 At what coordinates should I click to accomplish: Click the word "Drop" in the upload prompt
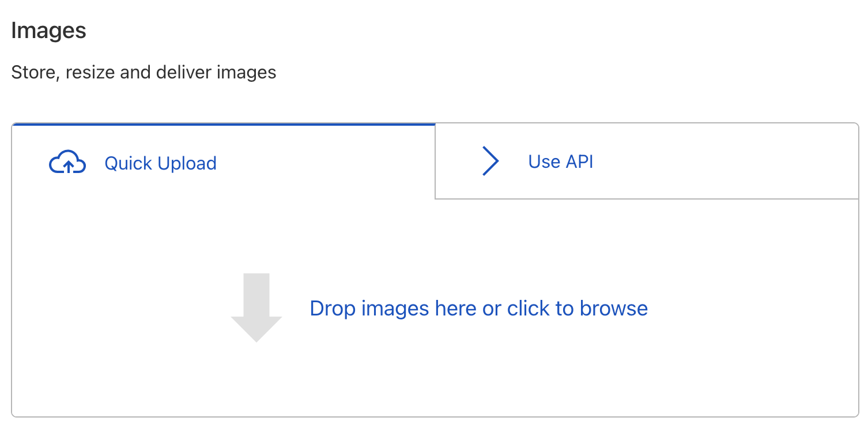[333, 309]
